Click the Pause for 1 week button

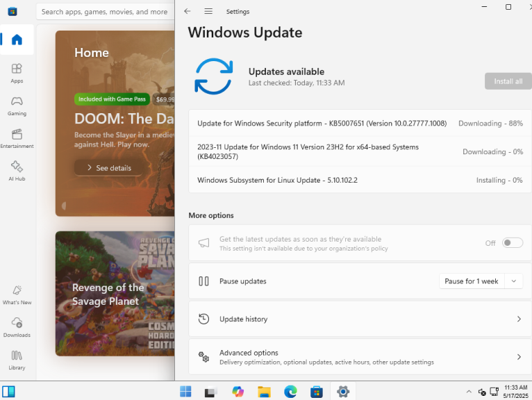point(472,281)
